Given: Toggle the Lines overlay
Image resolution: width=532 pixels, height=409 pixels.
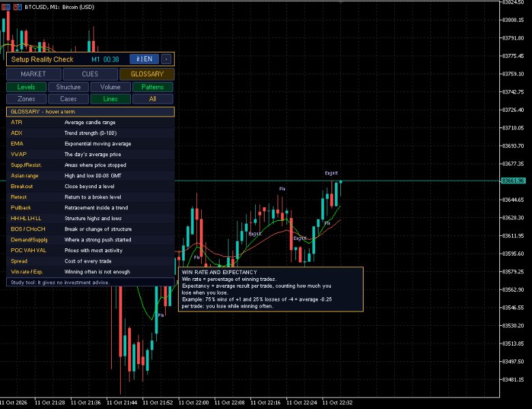Looking at the screenshot, I should 110,99.
